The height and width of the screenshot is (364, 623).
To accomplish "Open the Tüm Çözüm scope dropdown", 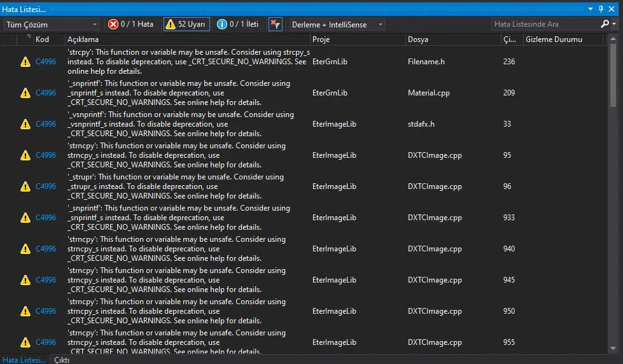I will coord(52,24).
